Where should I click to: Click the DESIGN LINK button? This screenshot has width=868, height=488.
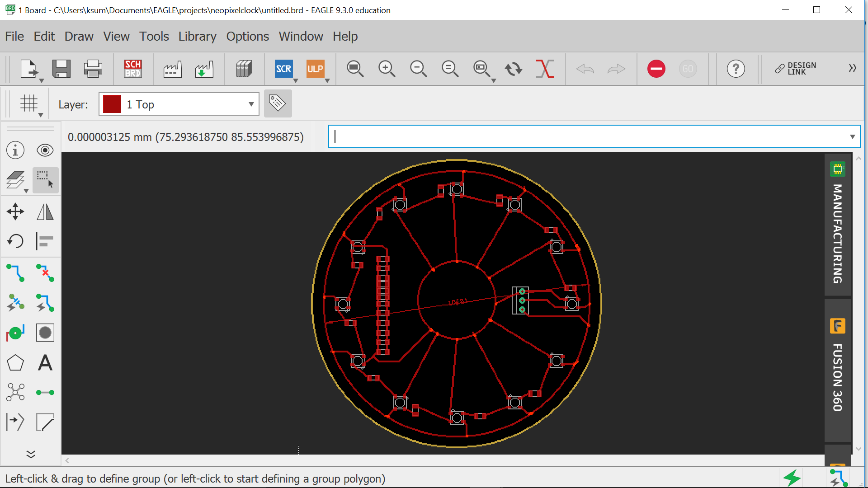click(x=796, y=69)
